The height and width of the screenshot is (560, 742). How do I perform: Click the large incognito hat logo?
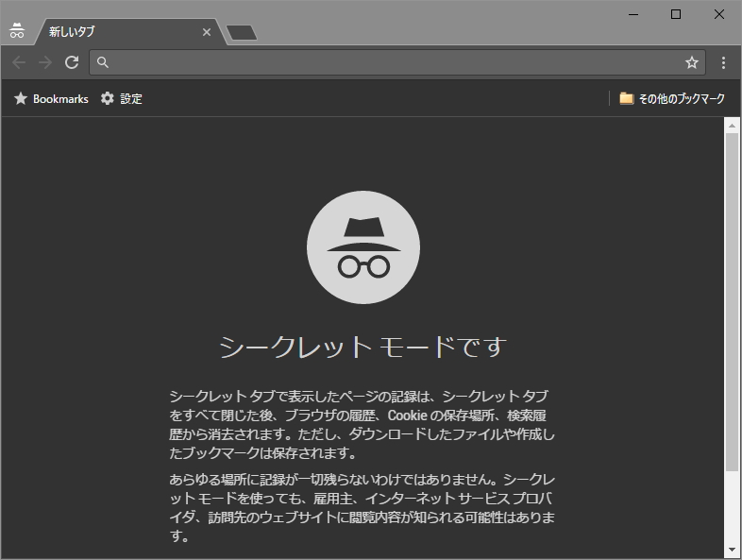pyautogui.click(x=363, y=247)
